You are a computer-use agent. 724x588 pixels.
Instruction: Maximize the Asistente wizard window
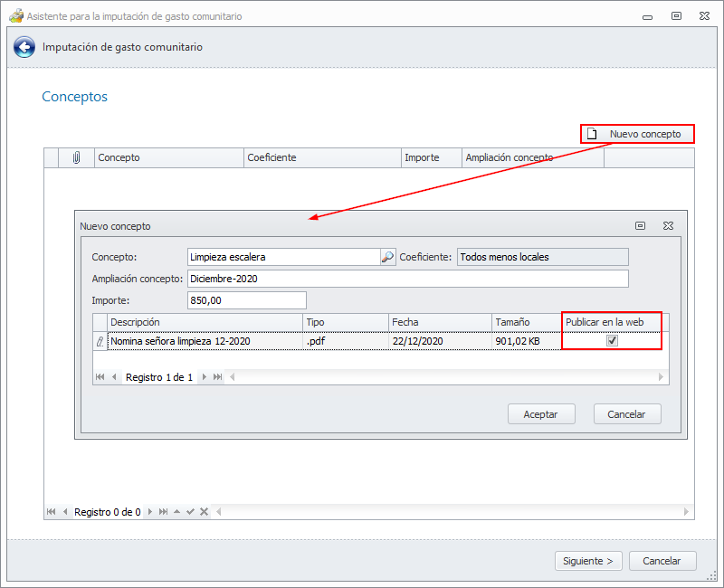pyautogui.click(x=676, y=16)
